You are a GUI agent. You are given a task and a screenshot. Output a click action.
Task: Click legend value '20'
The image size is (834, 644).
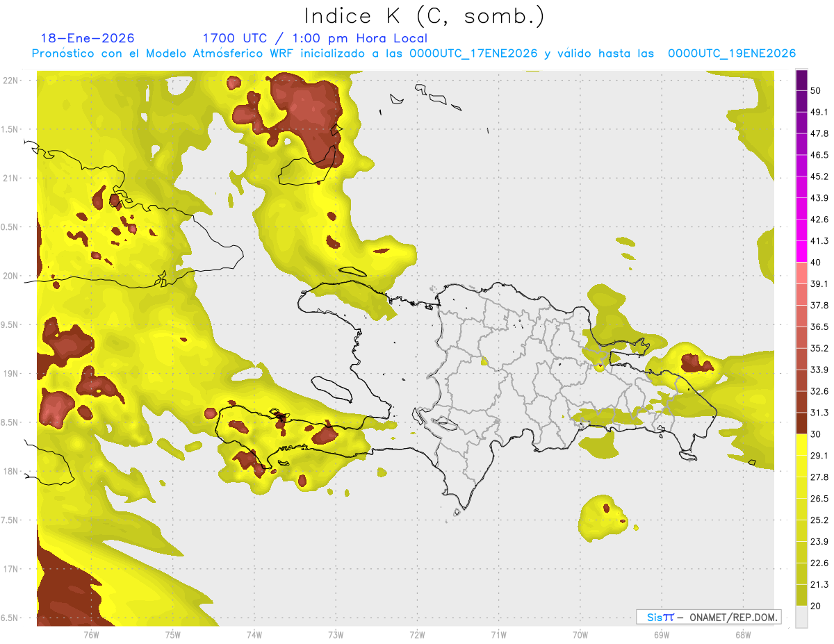click(x=817, y=606)
